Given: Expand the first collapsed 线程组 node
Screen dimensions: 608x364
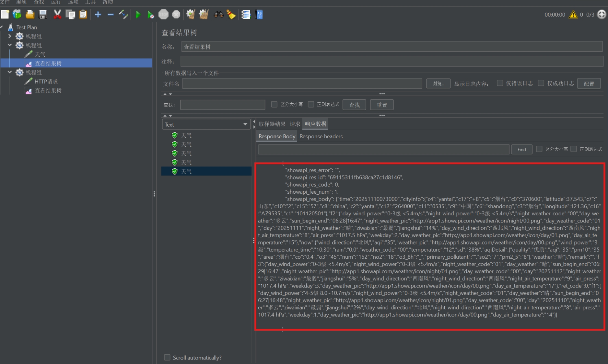Looking at the screenshot, I should (x=10, y=36).
